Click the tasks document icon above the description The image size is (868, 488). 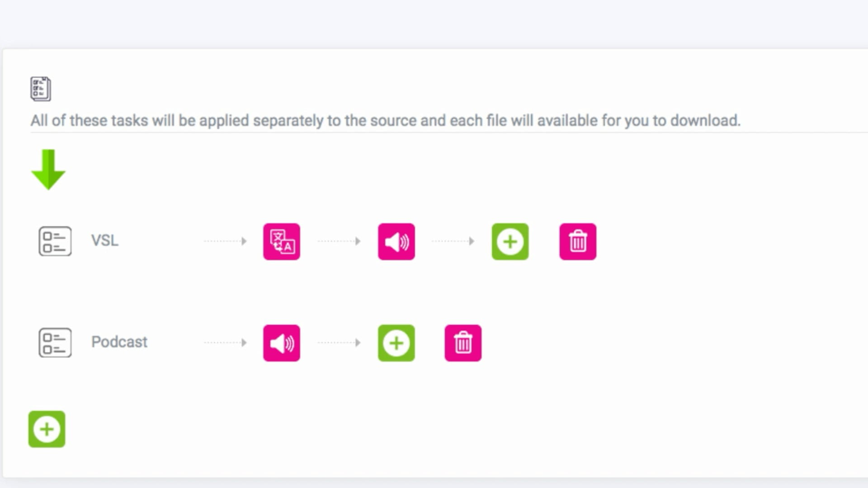[x=40, y=89]
